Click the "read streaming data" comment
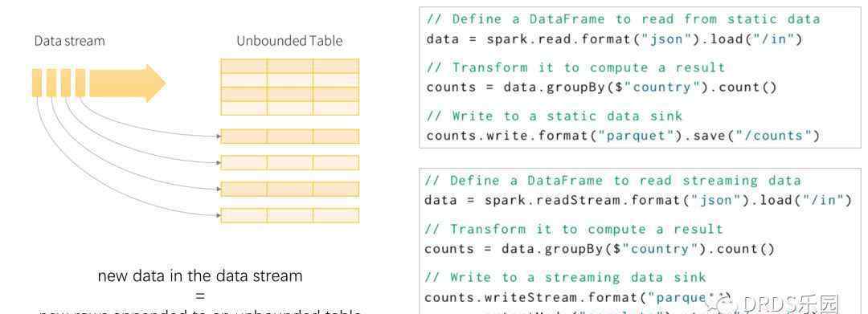The image size is (868, 314). (612, 181)
